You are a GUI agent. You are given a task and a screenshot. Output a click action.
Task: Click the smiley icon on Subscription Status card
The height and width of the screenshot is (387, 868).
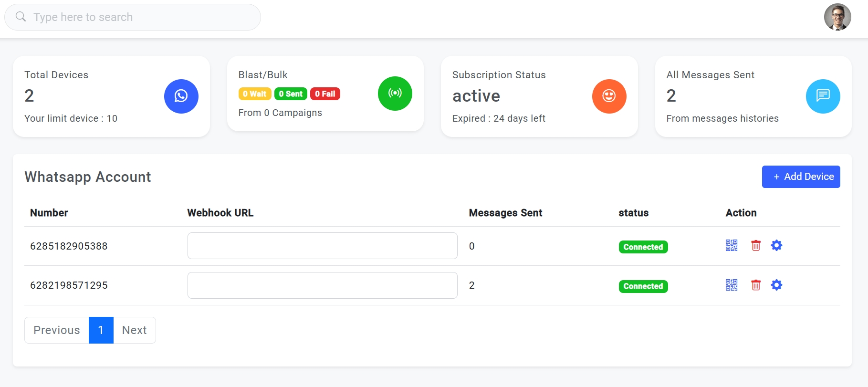(609, 96)
